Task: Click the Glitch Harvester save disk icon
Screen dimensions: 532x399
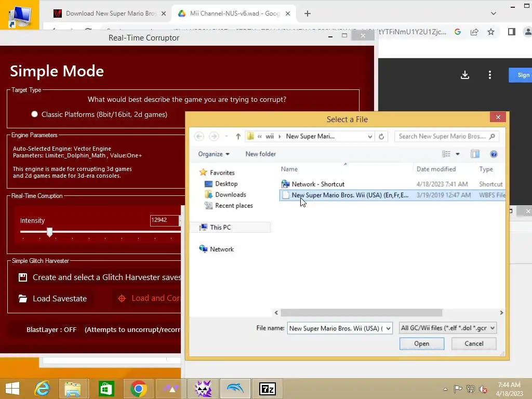Action: 23,277
